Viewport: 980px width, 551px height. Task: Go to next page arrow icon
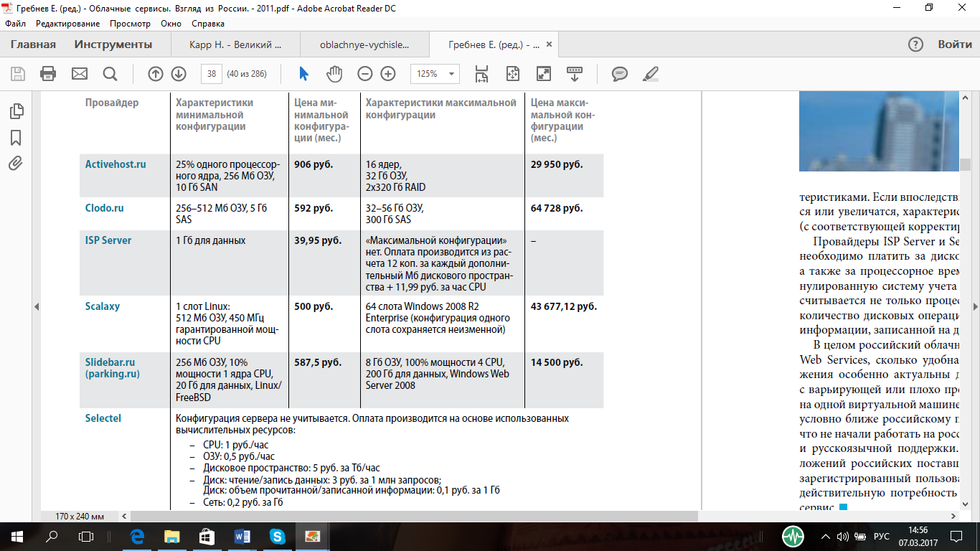[x=179, y=73]
